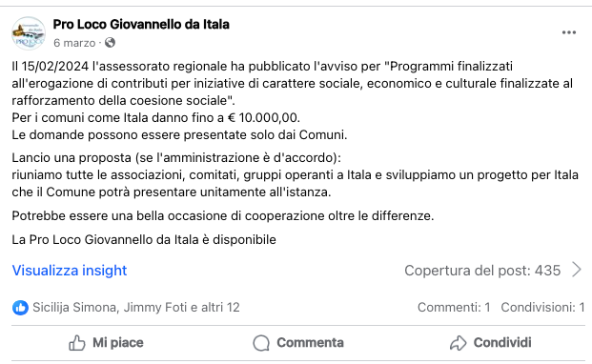Click the public globe privacy icon
Screen dimensions: 592x364
110,43
